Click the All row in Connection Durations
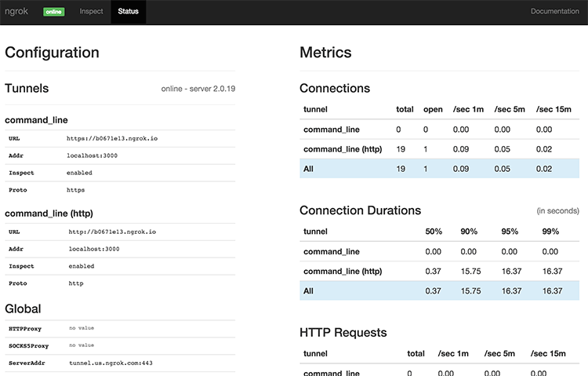Image resolution: width=588 pixels, height=376 pixels. 440,290
